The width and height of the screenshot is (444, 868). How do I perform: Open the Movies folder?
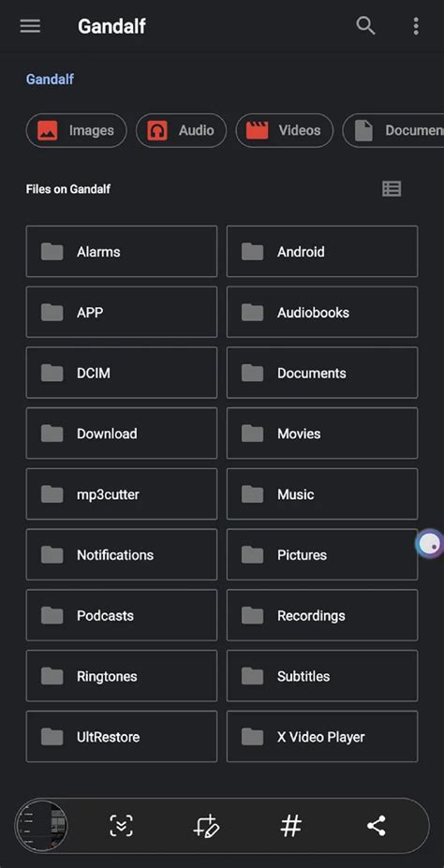click(x=321, y=433)
